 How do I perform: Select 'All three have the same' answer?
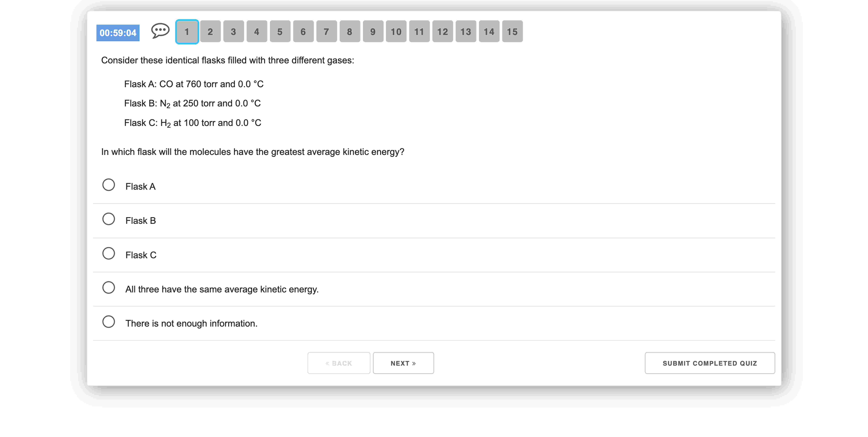point(109,288)
